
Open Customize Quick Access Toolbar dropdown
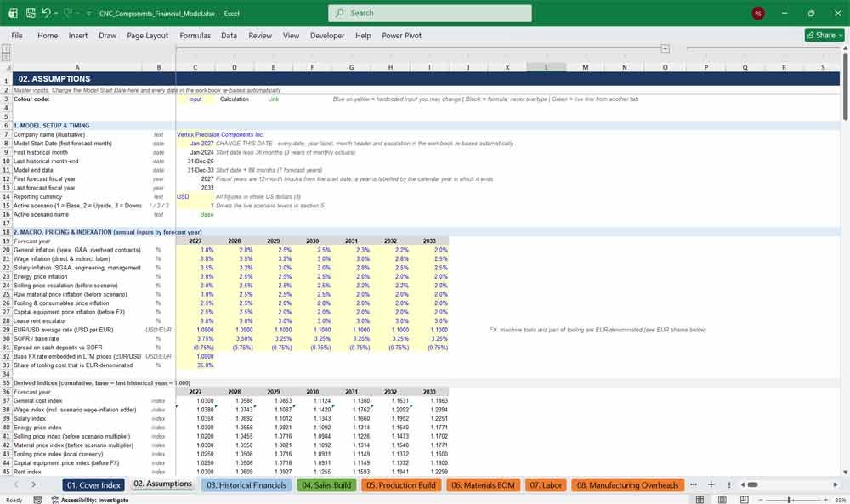point(88,14)
